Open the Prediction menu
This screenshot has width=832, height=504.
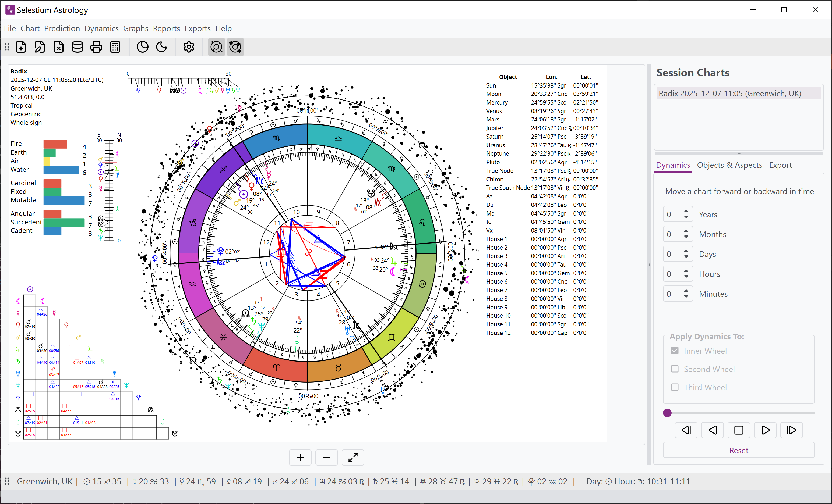62,28
